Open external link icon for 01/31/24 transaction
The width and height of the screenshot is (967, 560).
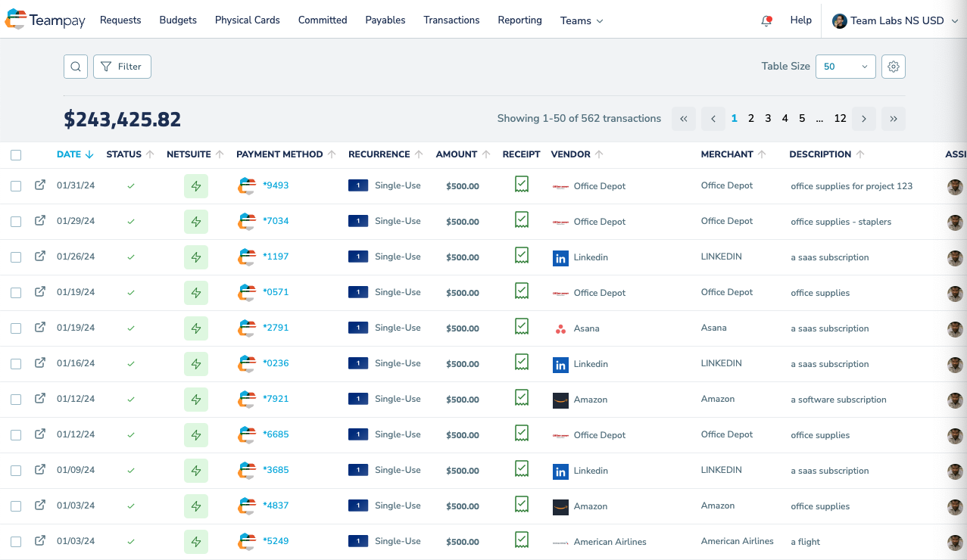pos(40,185)
